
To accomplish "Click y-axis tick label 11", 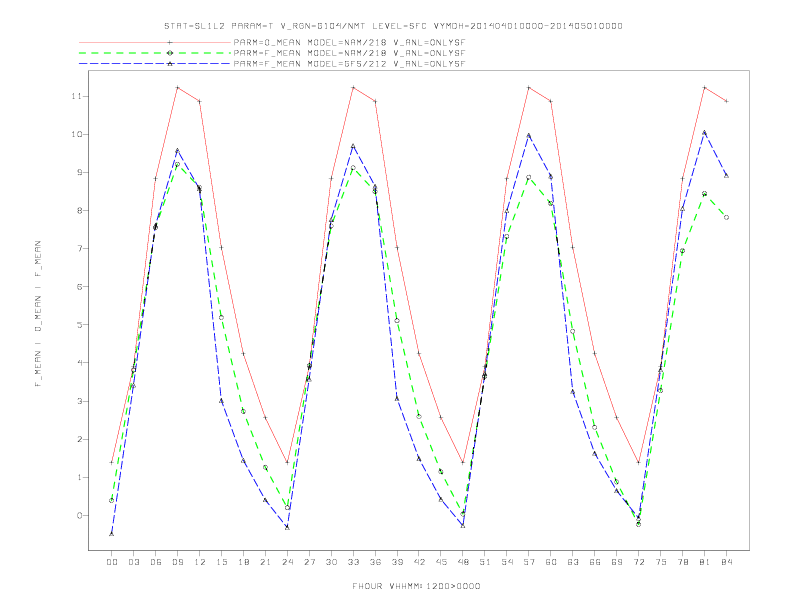I will click(78, 96).
